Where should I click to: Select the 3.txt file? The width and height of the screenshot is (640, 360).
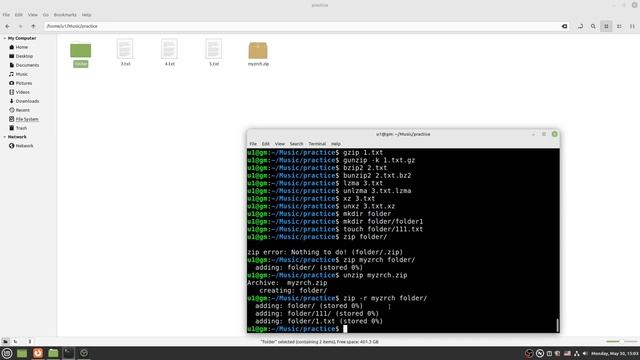click(x=125, y=52)
